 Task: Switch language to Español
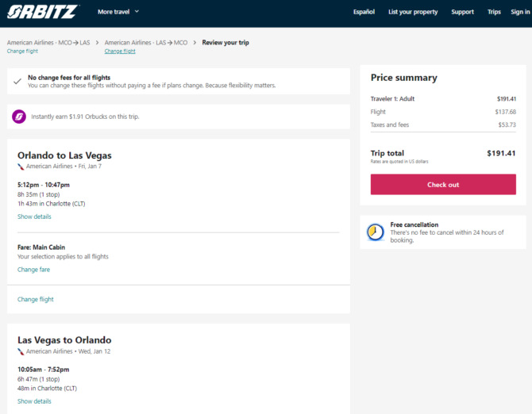364,12
